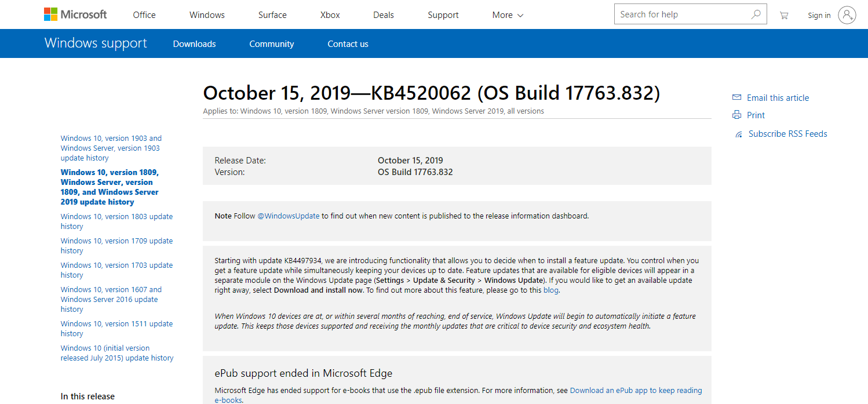Open Windows 10 version 1803 update history
Image resolution: width=868 pixels, height=404 pixels.
(x=116, y=221)
